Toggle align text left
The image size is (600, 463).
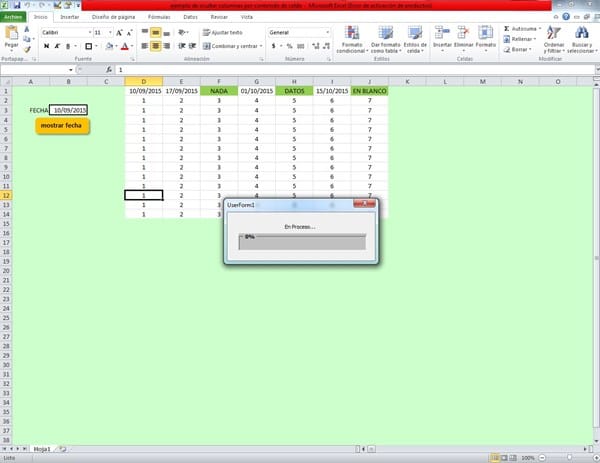tap(145, 46)
